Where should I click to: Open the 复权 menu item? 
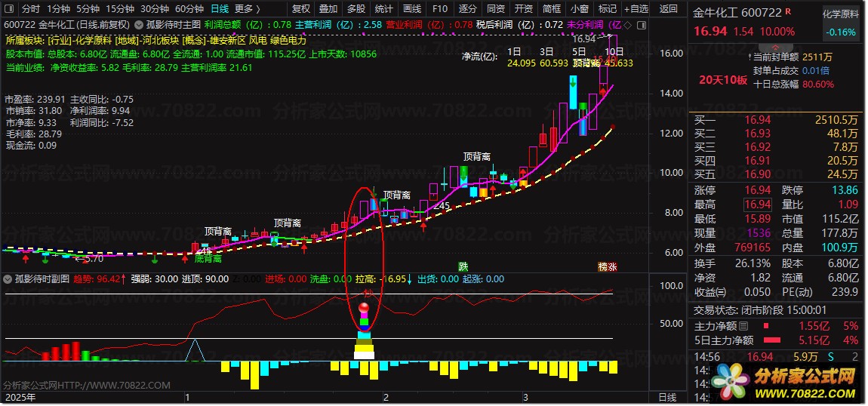301,9
